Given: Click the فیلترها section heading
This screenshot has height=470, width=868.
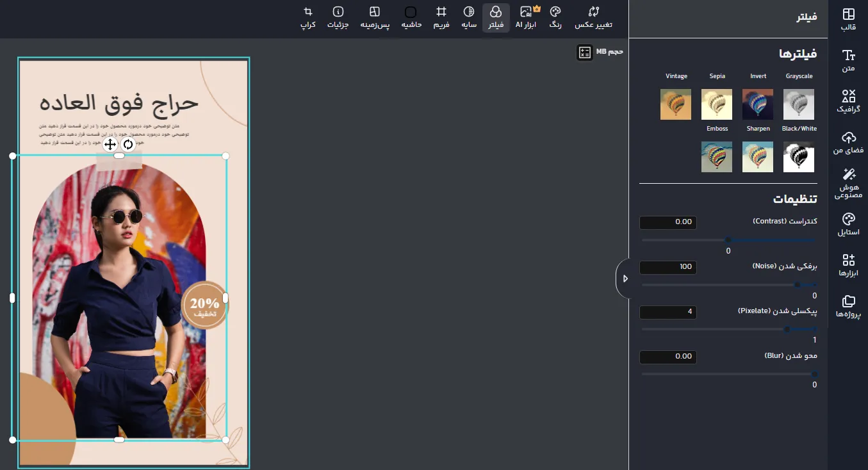Looking at the screenshot, I should pyautogui.click(x=798, y=54).
